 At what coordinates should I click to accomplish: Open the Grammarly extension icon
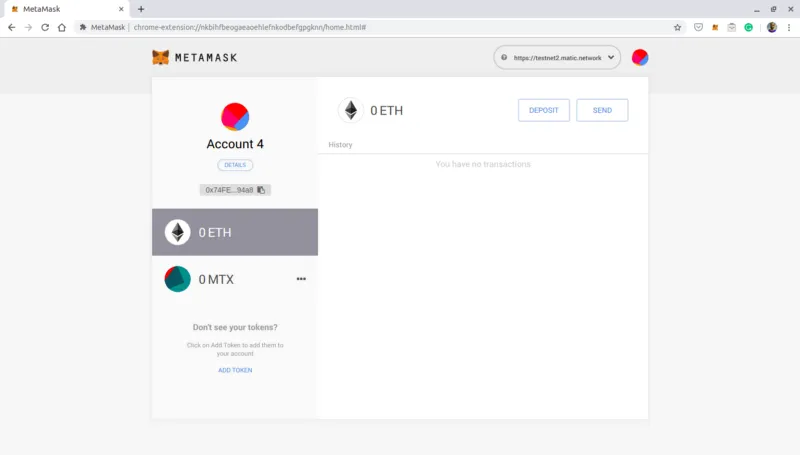[x=748, y=28]
